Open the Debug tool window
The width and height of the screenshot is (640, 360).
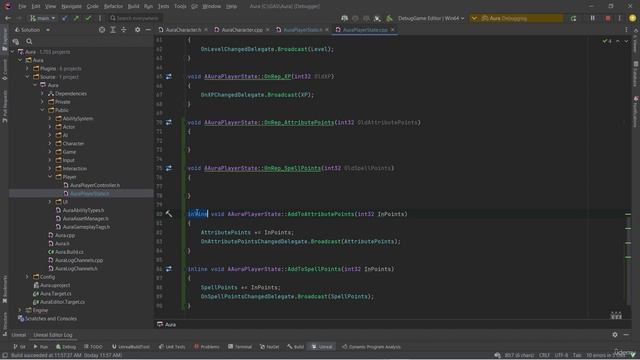pyautogui.click(x=66, y=347)
